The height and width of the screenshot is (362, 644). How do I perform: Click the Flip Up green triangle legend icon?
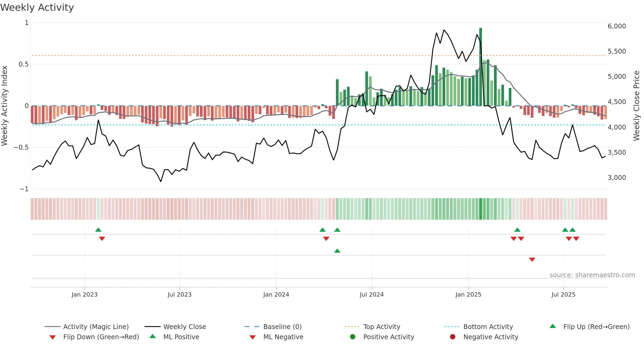(553, 326)
